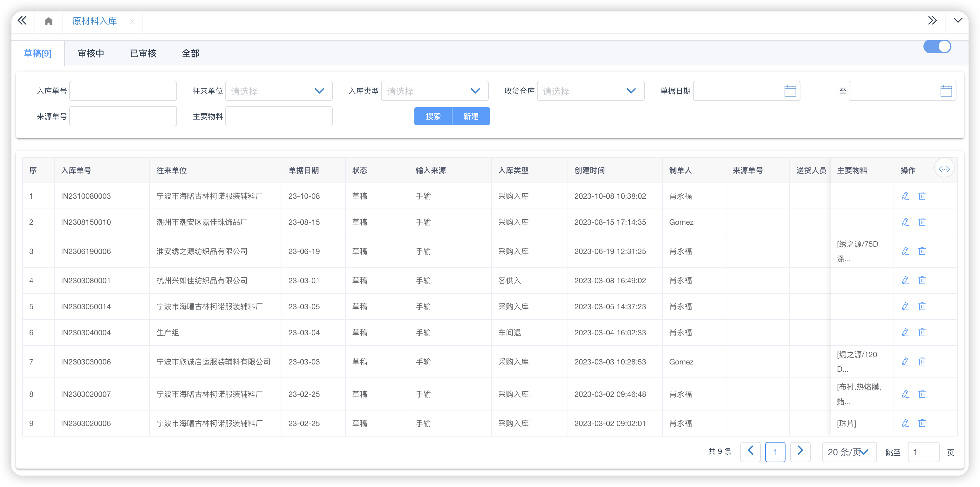Open calendar for 单据日期 start date
Viewport: 980px width, 487px height.
[790, 91]
